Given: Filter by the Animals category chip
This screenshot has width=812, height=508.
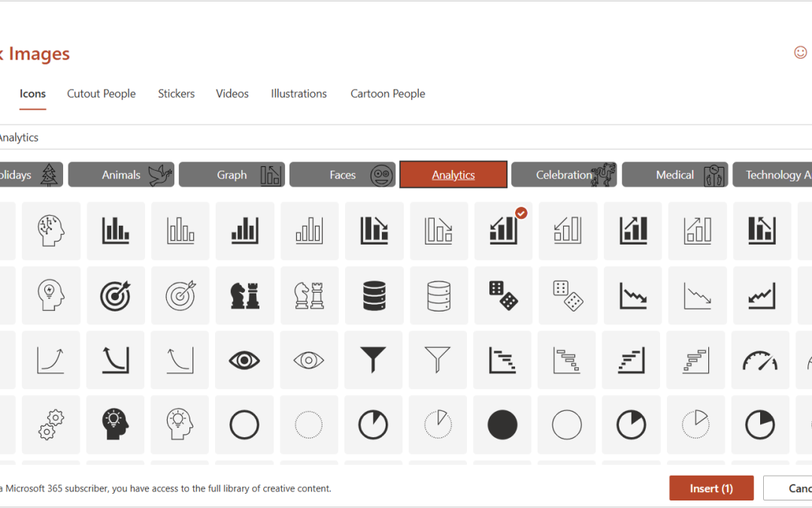Looking at the screenshot, I should click(x=121, y=175).
